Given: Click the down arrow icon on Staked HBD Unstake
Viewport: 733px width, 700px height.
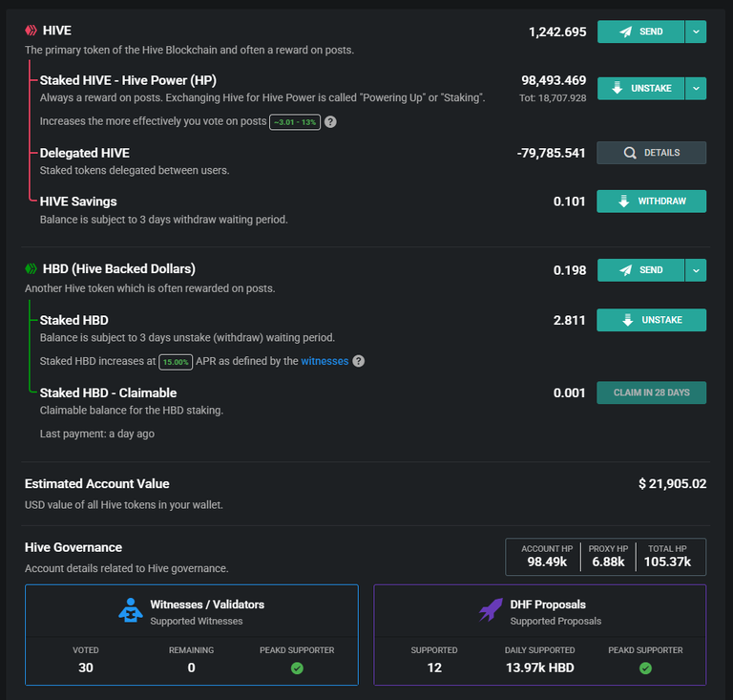Looking at the screenshot, I should point(628,320).
